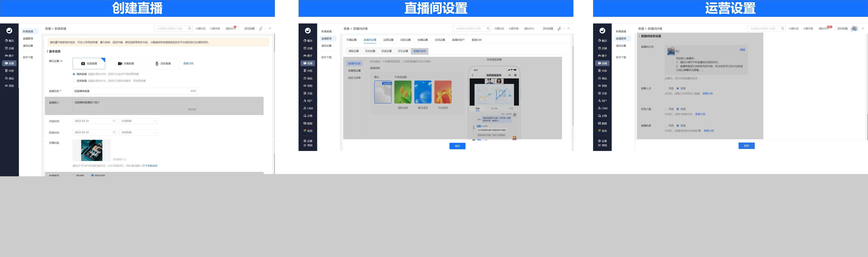Click 应用 sidebar icon in 直播间设置 panel
This screenshot has height=257, width=868.
[305, 131]
